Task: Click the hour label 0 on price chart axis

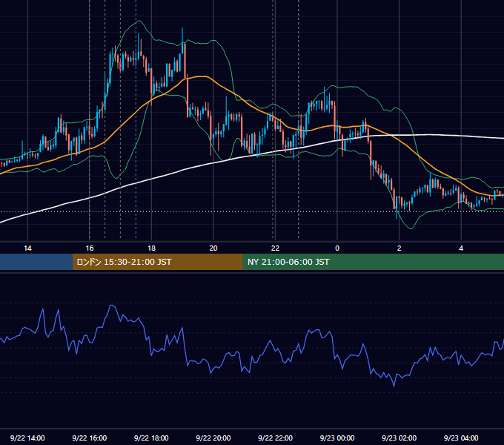Action: tap(337, 248)
